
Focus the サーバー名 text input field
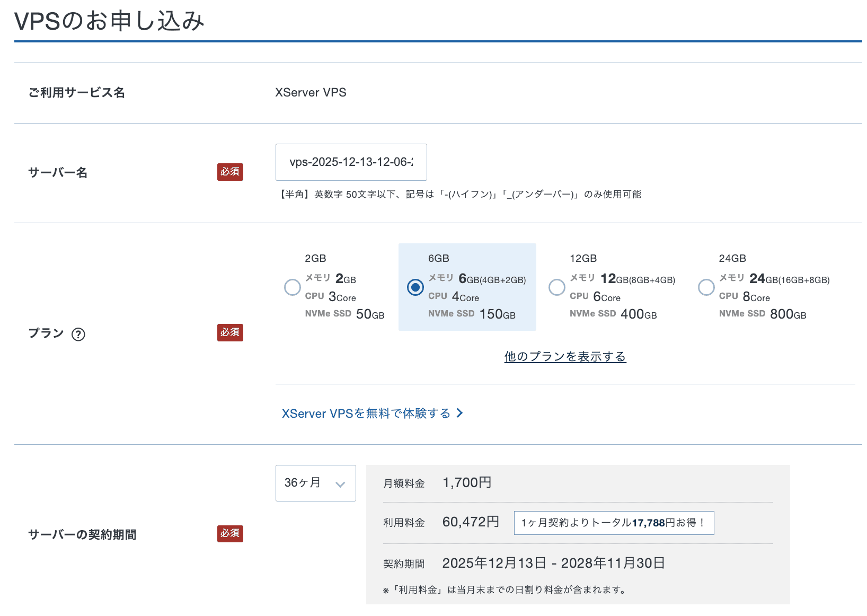click(351, 162)
